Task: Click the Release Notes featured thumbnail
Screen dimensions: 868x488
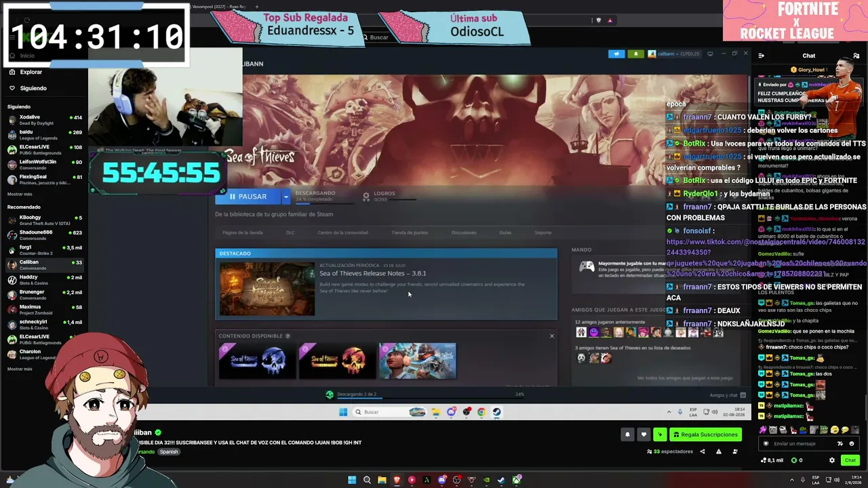Action: click(x=267, y=289)
